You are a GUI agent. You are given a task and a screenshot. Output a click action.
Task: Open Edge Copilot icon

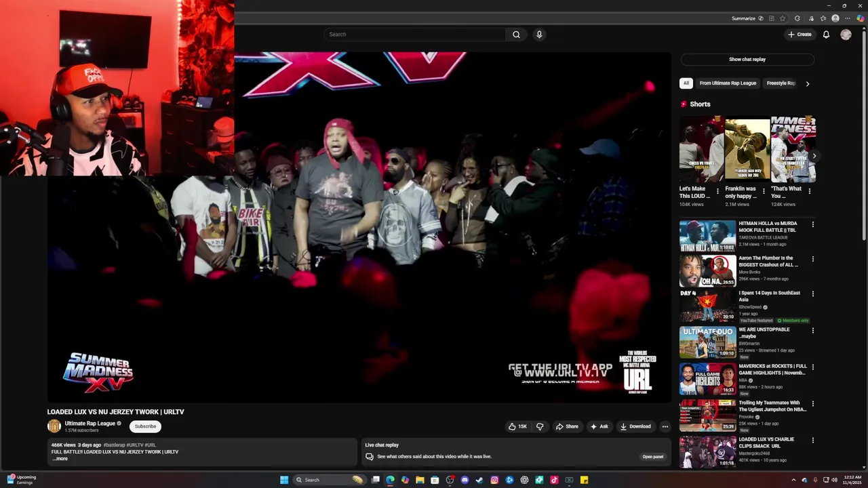(x=861, y=18)
